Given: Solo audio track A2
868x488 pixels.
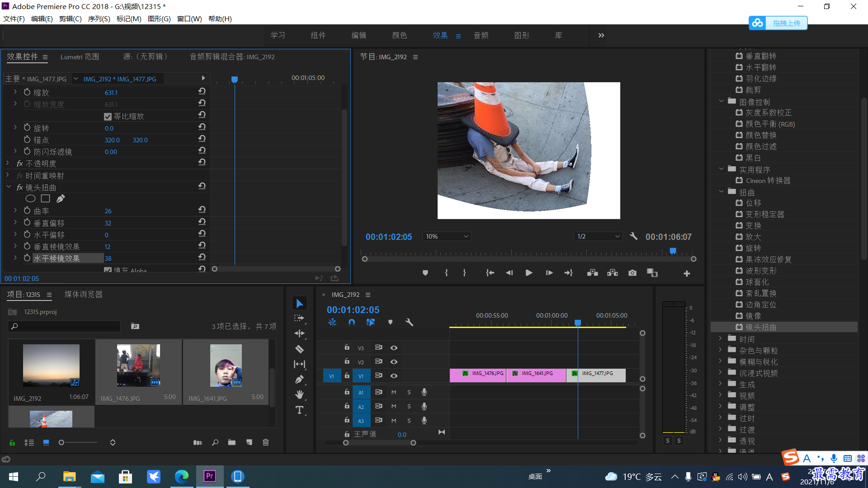Looking at the screenshot, I should (x=409, y=407).
